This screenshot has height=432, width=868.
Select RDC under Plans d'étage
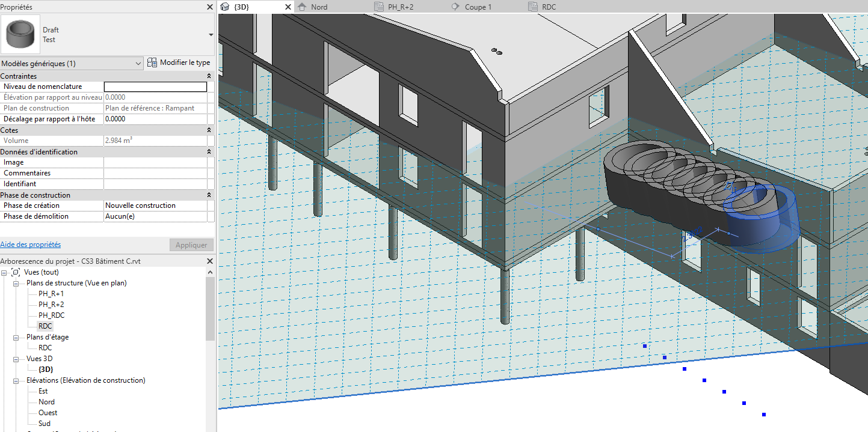pos(45,348)
